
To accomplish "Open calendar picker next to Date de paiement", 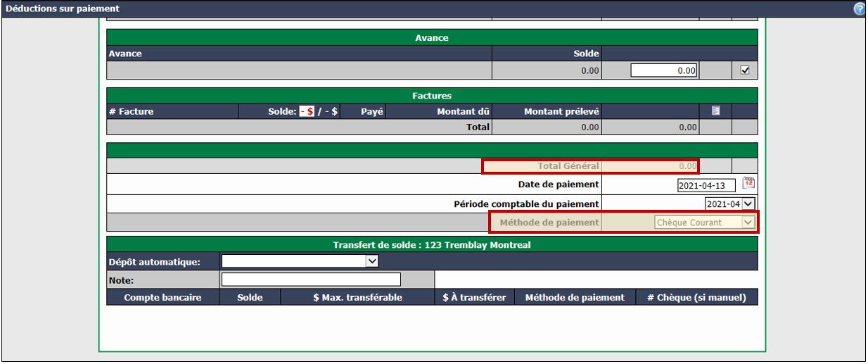I will pos(749,184).
